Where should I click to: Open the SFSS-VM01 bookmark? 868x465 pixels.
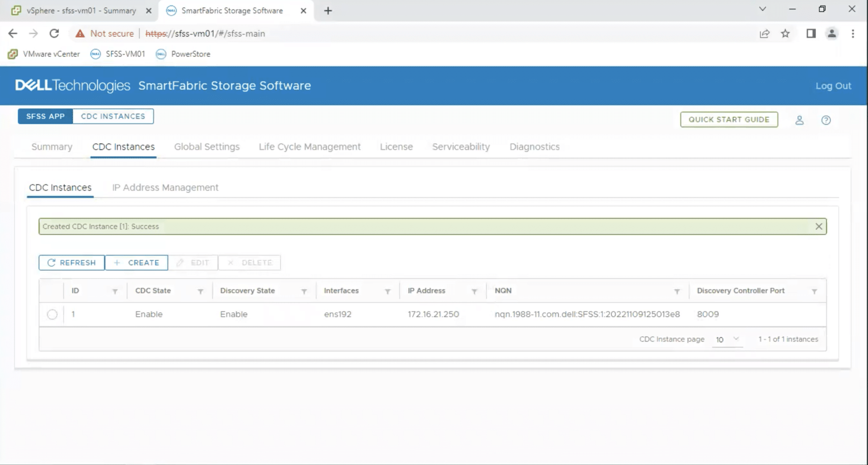pos(118,54)
